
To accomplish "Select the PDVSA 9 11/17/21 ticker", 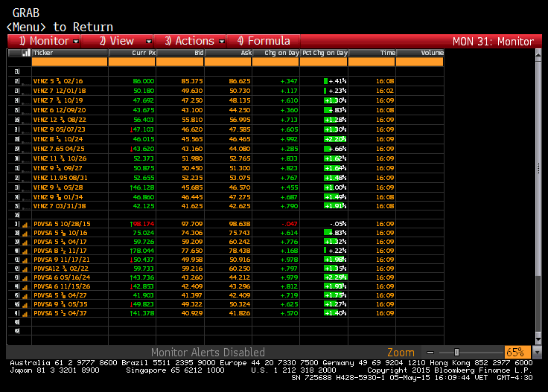I will coord(62,260).
